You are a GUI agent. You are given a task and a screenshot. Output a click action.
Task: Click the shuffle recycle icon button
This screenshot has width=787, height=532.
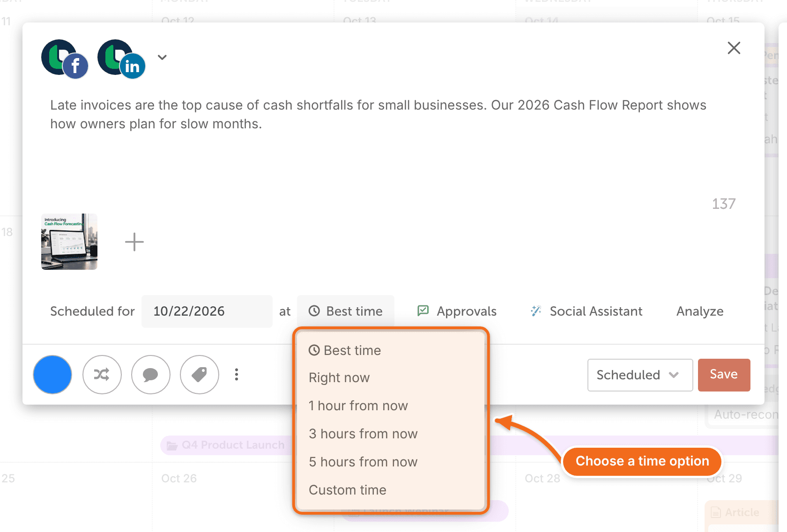[x=102, y=375]
